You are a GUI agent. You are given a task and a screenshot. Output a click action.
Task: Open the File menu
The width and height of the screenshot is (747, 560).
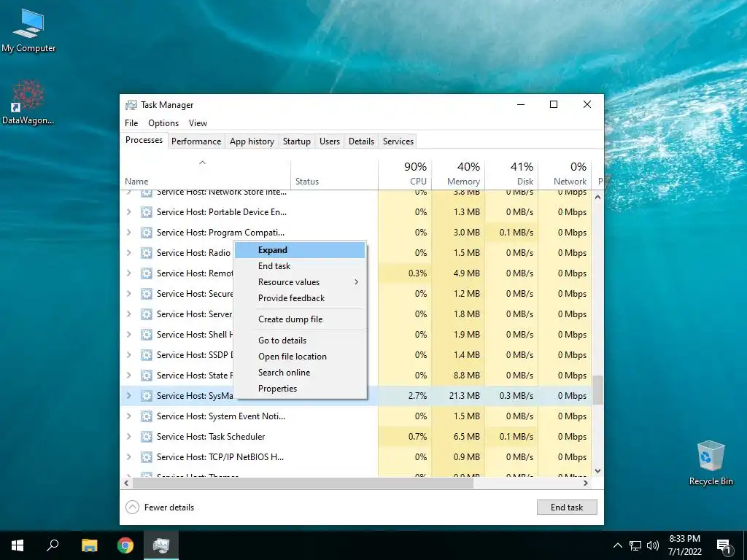[131, 123]
